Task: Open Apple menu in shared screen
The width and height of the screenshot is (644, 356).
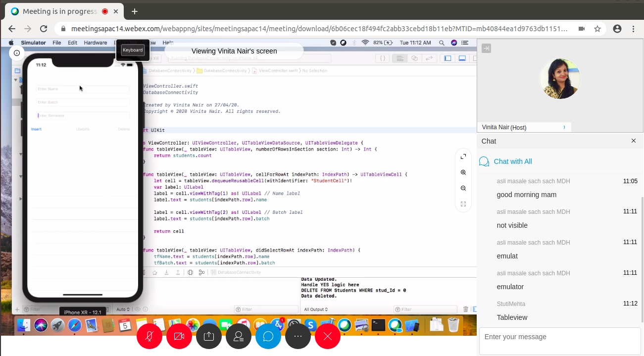Action: (x=11, y=43)
